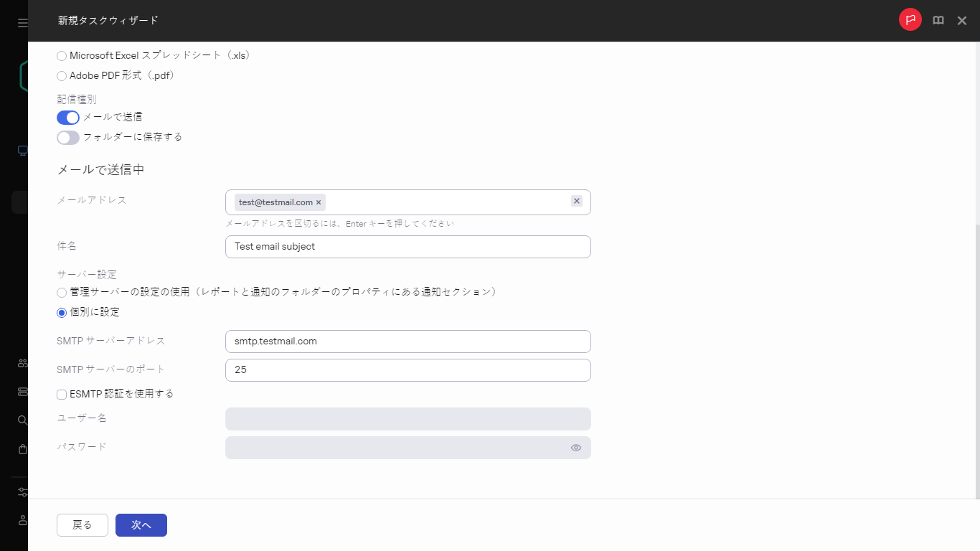Select the Adobe PDF 形式 format option
Screen dimensions: 980x551
(x=61, y=75)
